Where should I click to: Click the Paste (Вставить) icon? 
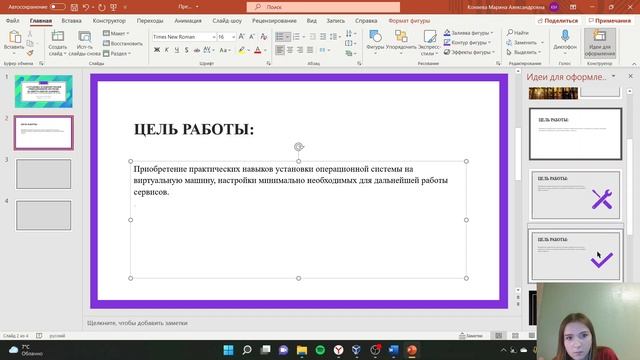pyautogui.click(x=14, y=38)
